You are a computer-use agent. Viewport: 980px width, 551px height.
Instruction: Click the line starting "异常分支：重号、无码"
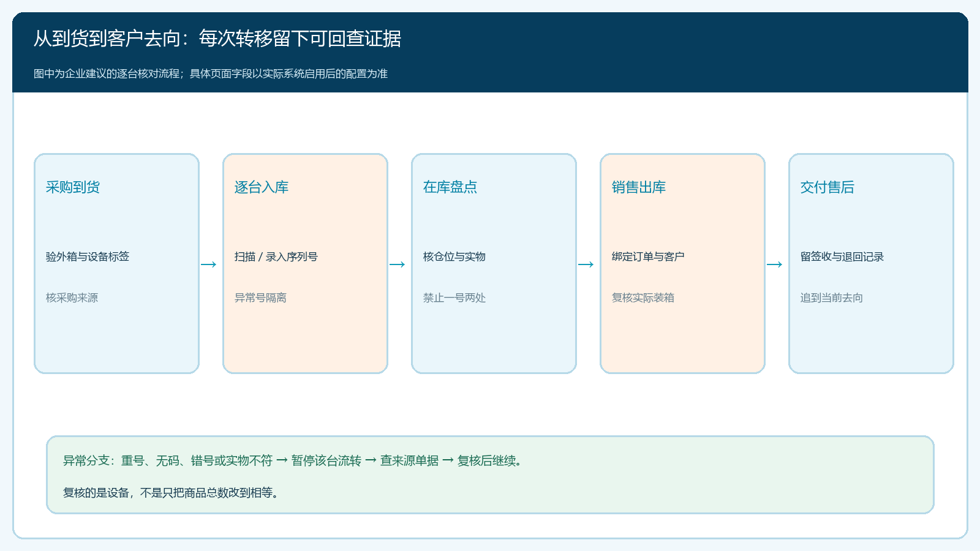coord(293,460)
